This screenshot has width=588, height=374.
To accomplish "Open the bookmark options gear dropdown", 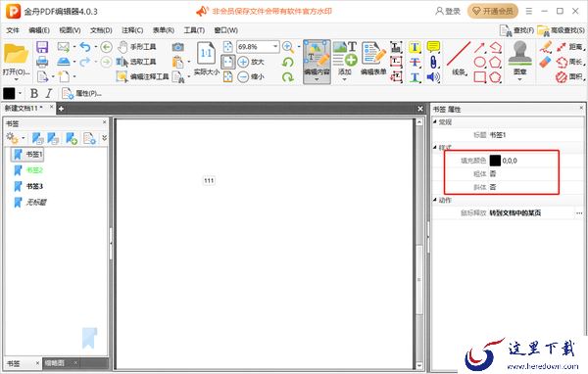I will 24,138.
